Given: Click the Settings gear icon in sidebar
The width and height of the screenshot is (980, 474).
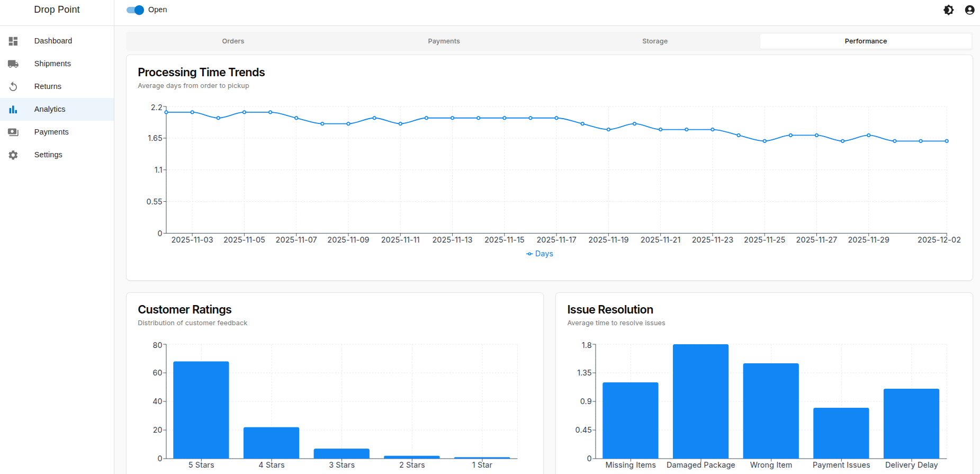Looking at the screenshot, I should (x=13, y=155).
